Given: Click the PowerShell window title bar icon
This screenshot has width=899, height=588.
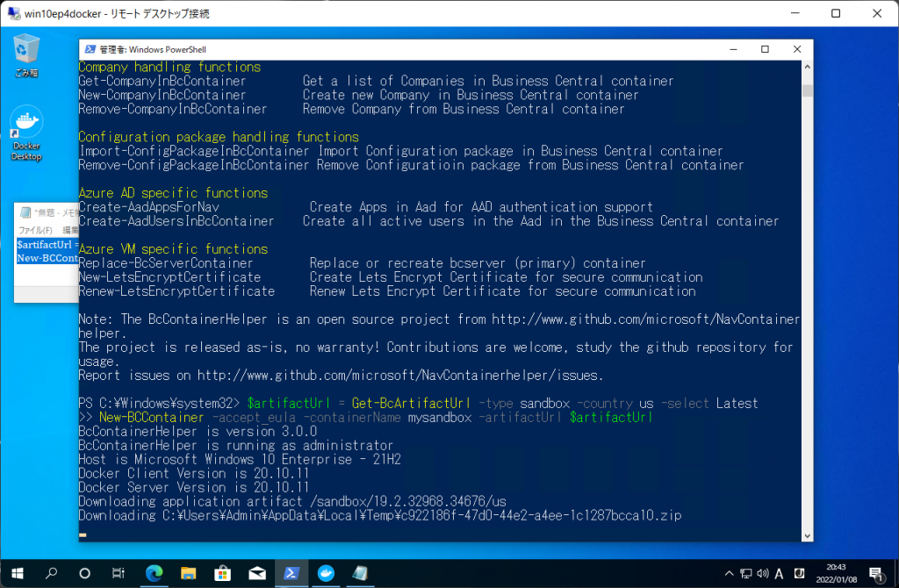Looking at the screenshot, I should click(90, 49).
